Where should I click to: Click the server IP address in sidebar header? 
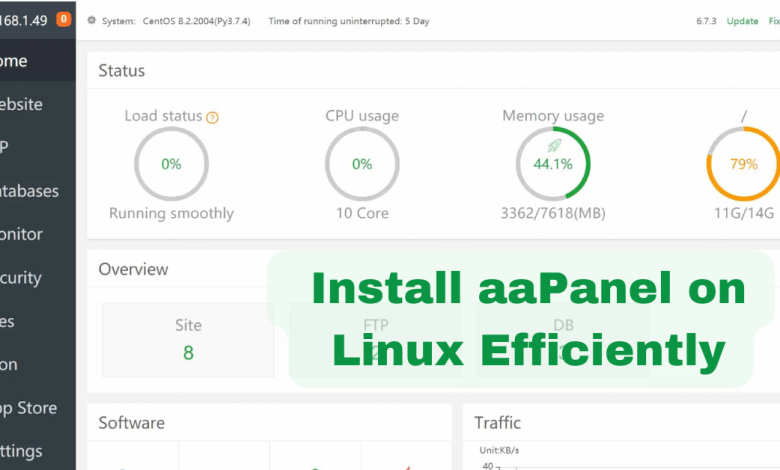pos(26,19)
